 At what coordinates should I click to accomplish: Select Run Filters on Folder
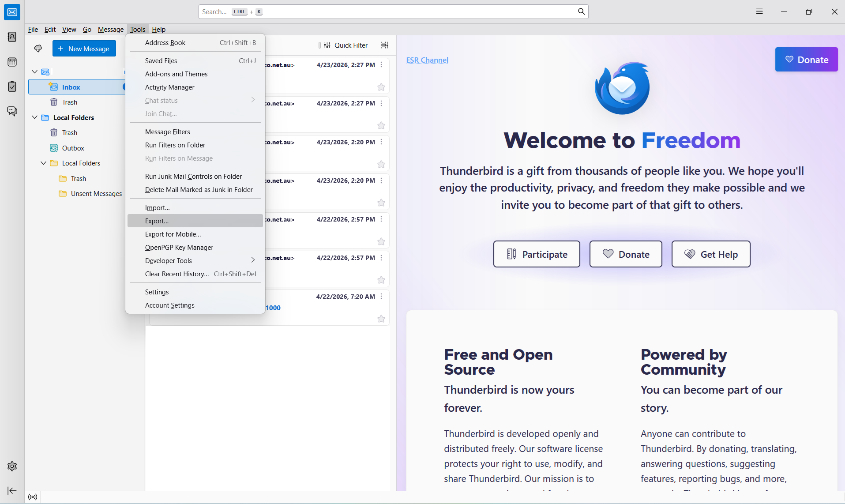(x=195, y=145)
